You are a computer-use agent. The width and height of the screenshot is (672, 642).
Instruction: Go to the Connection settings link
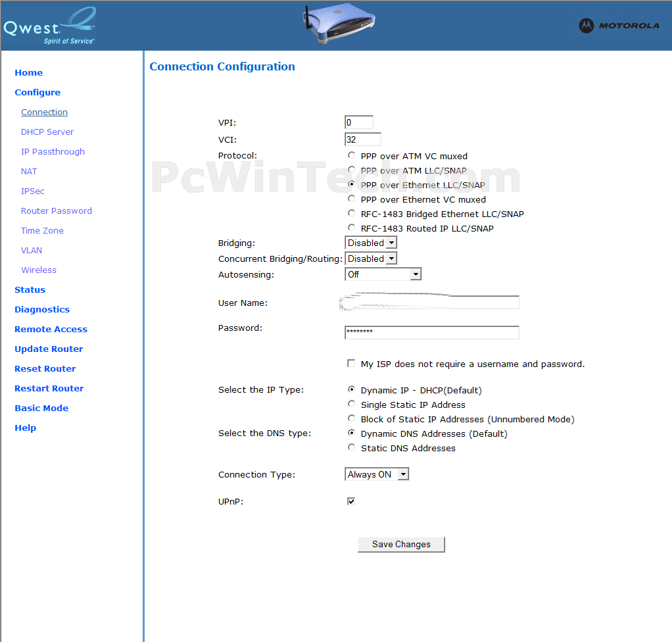(45, 112)
